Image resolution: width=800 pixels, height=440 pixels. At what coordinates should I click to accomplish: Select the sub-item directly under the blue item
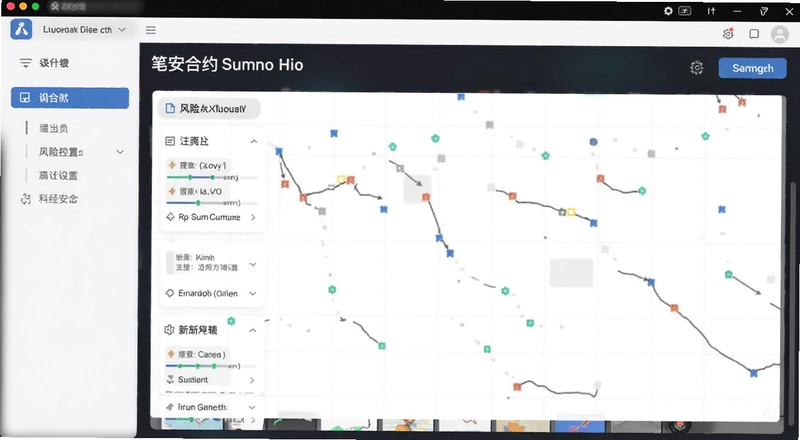54,128
